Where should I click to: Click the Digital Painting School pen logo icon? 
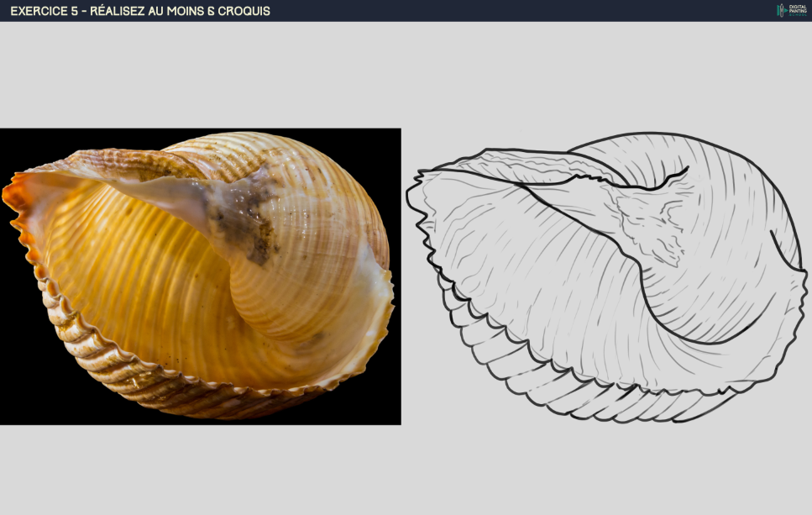(781, 10)
